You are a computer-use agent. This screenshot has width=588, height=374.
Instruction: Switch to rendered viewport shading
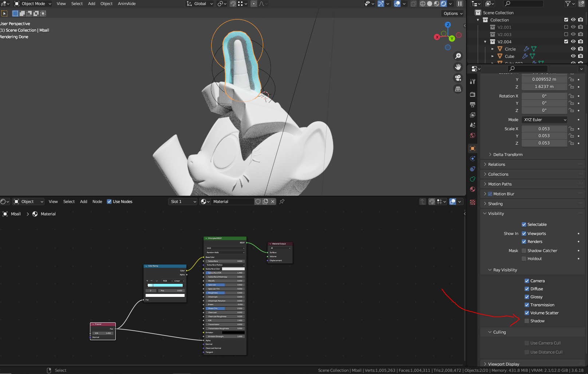(x=443, y=4)
